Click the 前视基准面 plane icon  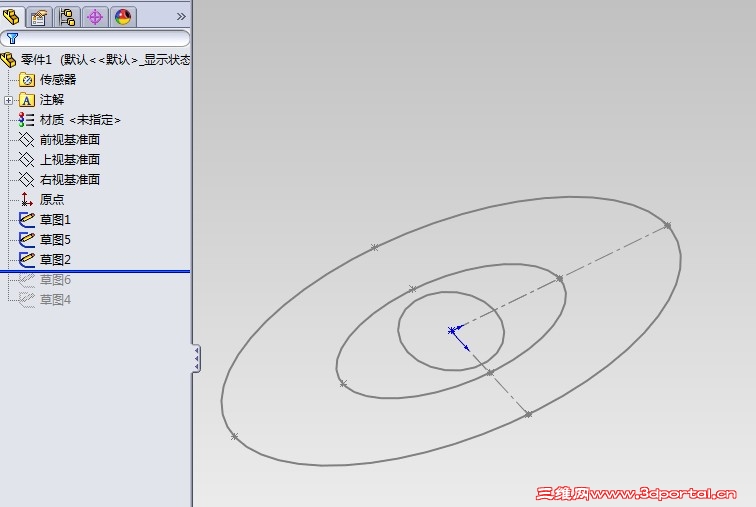click(27, 140)
